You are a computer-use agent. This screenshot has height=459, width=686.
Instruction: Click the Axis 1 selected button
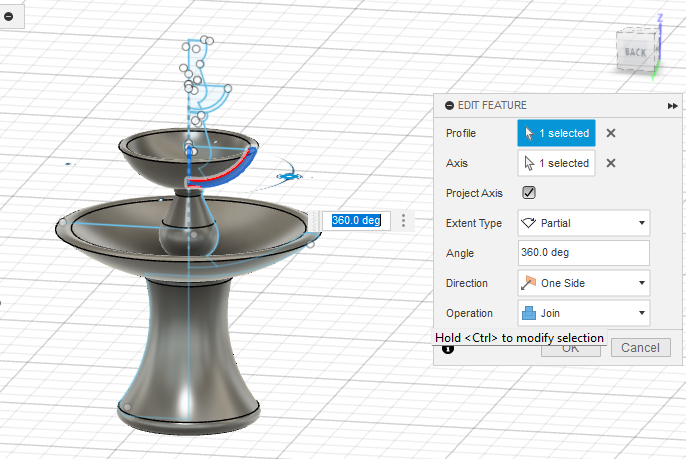click(556, 163)
